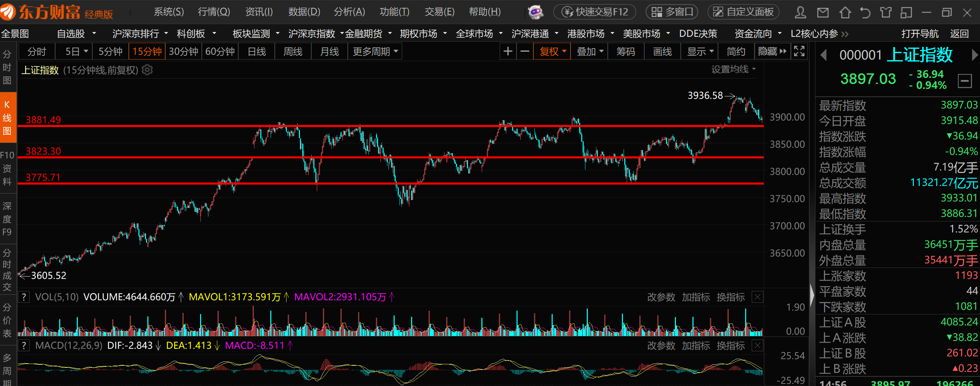Expand the 设置均线 dropdown

point(733,70)
